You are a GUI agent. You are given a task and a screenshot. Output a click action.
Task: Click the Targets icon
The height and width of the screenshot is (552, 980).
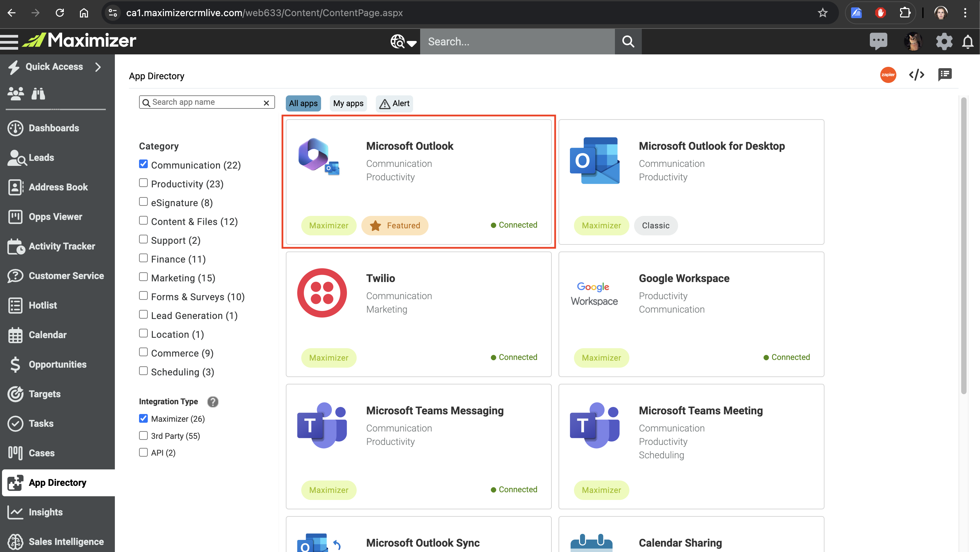coord(15,394)
